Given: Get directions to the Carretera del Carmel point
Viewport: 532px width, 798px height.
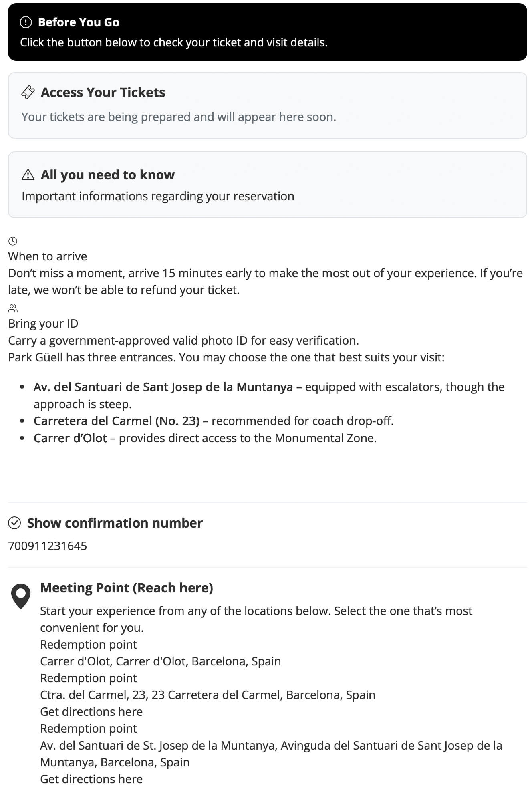Looking at the screenshot, I should (91, 711).
